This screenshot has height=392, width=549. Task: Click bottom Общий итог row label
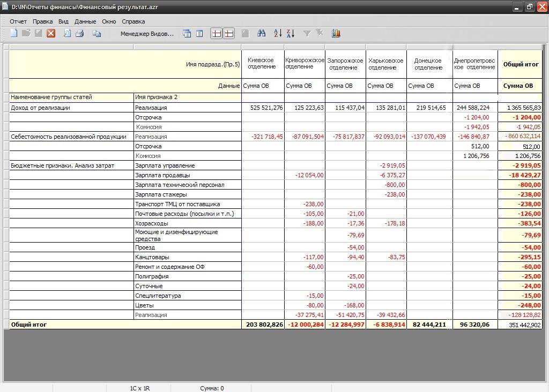tap(125, 325)
